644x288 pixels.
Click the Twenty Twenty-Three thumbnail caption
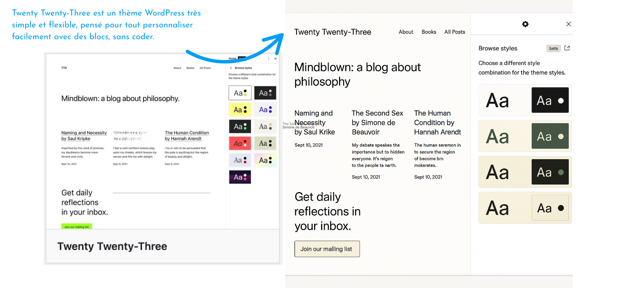point(112,247)
